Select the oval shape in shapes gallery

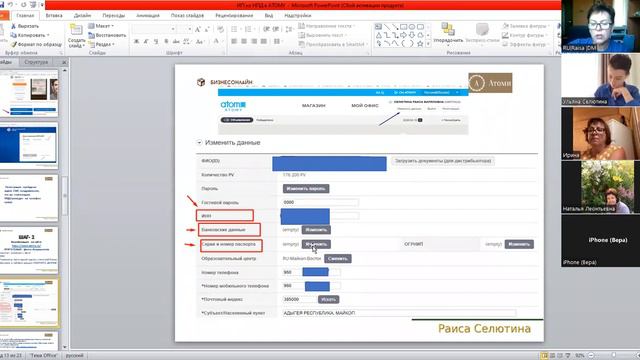411,27
